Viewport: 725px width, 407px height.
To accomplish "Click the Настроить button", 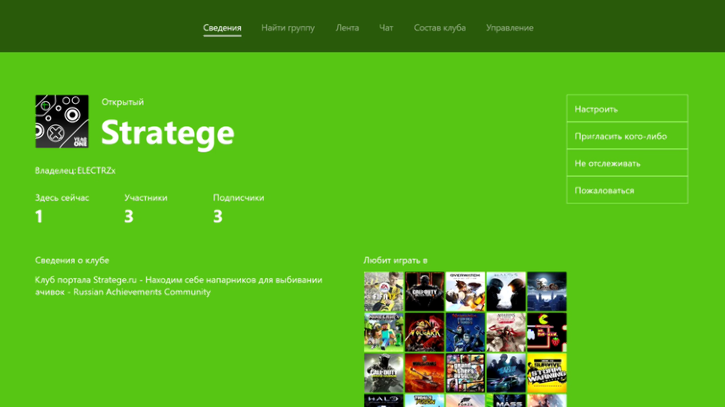I will (627, 109).
